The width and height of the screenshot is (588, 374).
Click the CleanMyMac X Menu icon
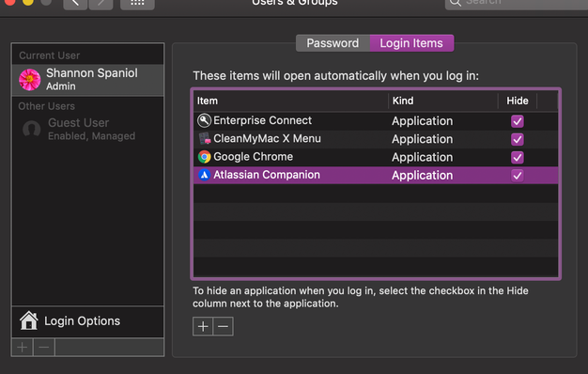coord(205,139)
